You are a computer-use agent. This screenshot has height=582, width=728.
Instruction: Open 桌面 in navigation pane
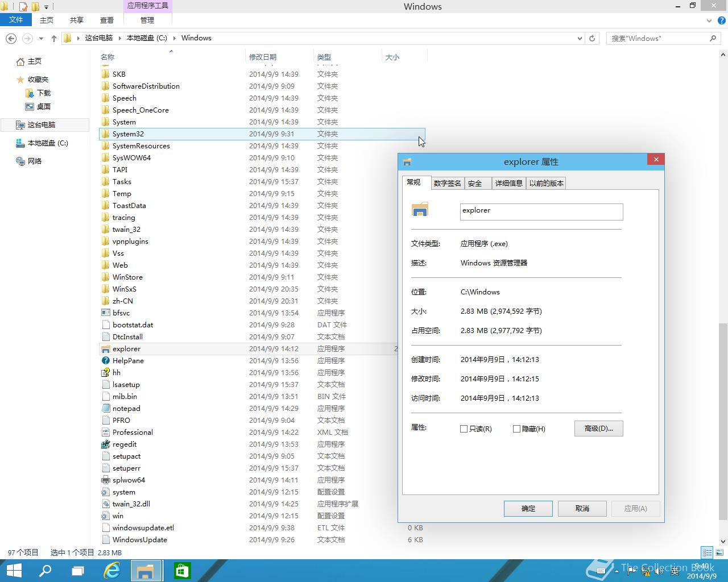[x=44, y=107]
